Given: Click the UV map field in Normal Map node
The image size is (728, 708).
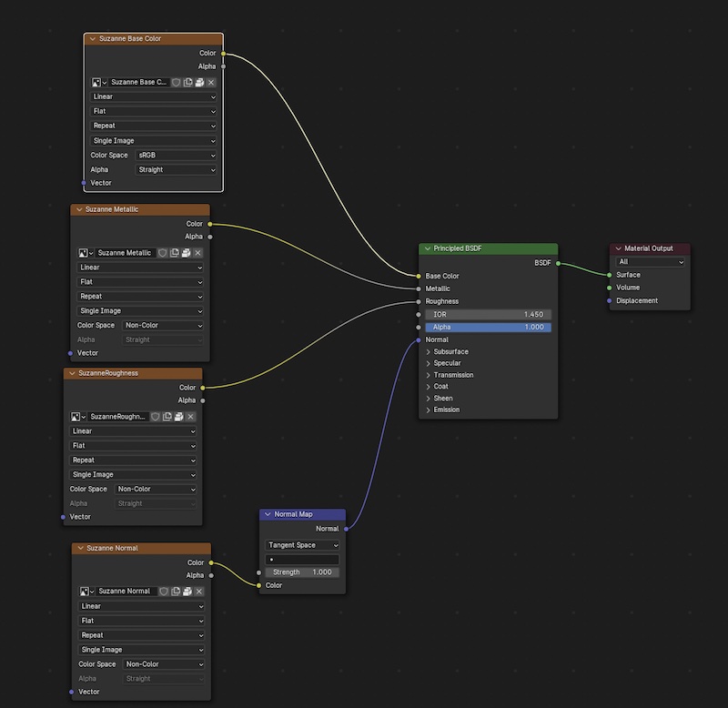Looking at the screenshot, I should [x=302, y=560].
